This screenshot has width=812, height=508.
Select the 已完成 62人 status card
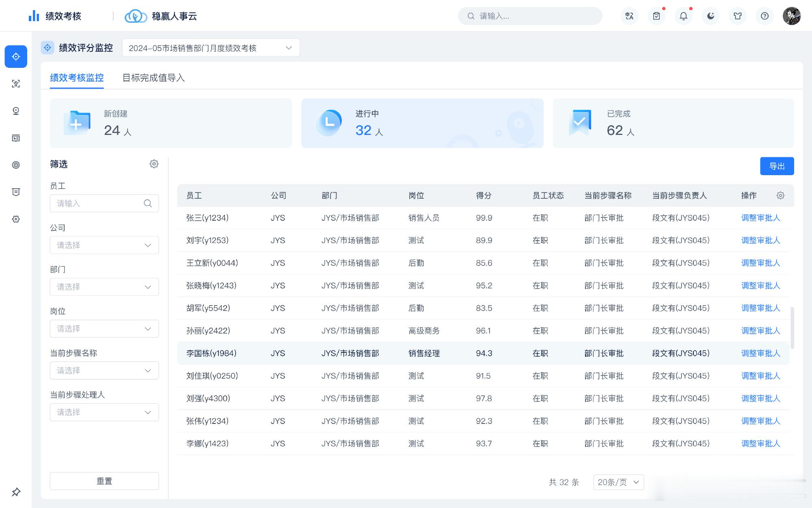click(x=673, y=123)
